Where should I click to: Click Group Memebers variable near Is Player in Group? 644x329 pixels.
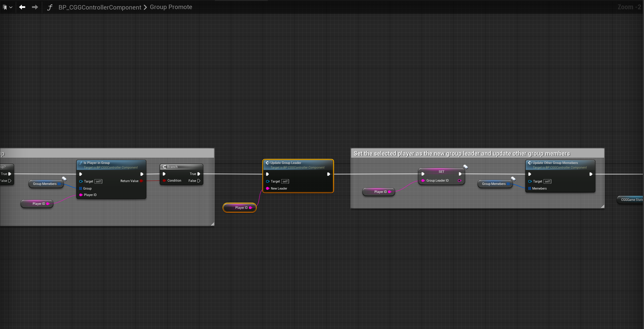pos(45,184)
